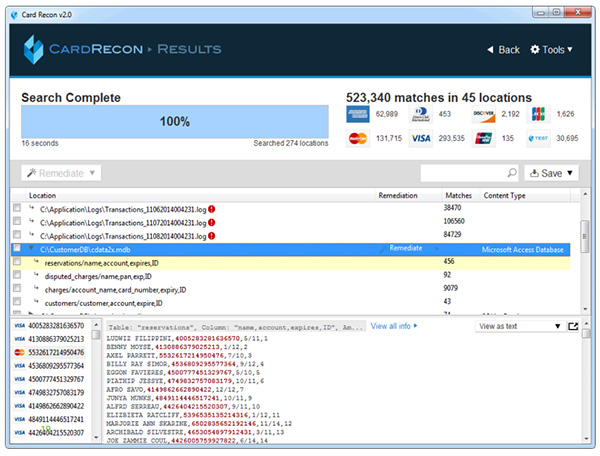Check box for reservations table row
Image resolution: width=600 pixels, height=456 pixels.
[x=17, y=261]
